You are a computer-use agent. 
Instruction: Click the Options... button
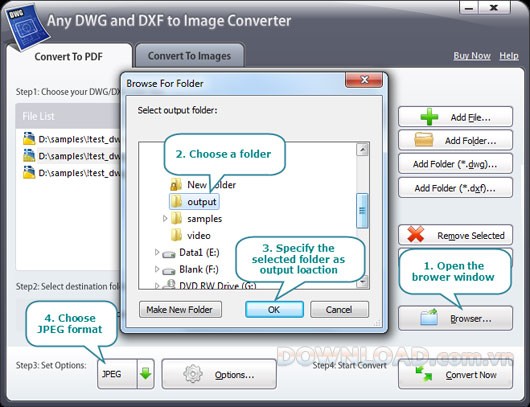(219, 374)
